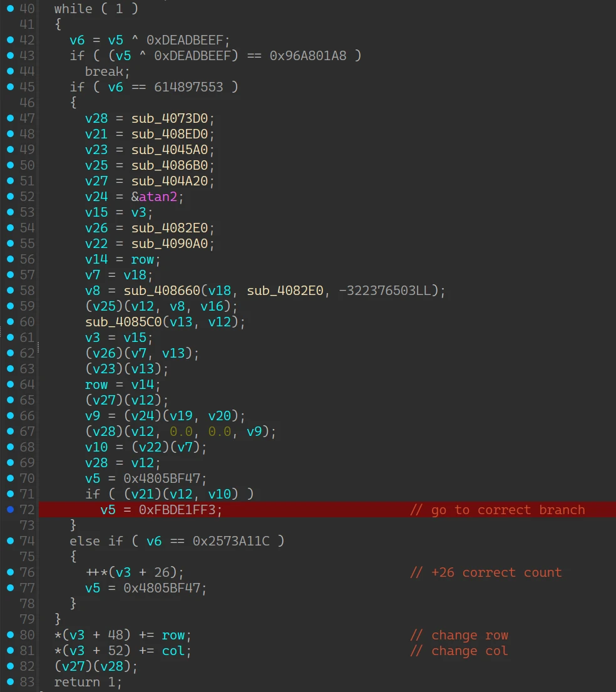
Task: Toggle the breakpoint marker on line 45
Action: click(x=10, y=87)
